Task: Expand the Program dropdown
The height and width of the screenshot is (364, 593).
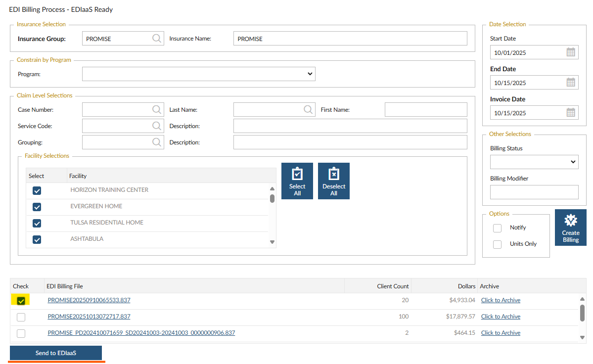Action: coord(198,74)
